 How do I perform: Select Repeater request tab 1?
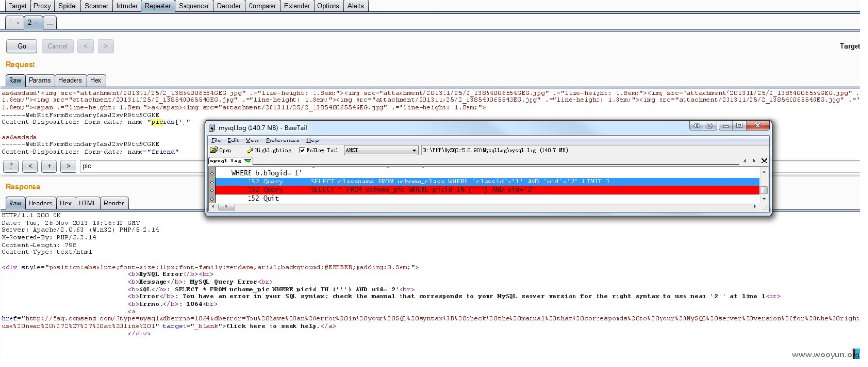(x=13, y=23)
